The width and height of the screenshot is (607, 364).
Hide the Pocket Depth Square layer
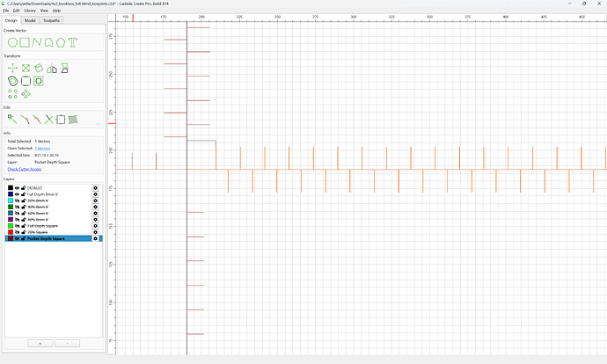pyautogui.click(x=17, y=238)
